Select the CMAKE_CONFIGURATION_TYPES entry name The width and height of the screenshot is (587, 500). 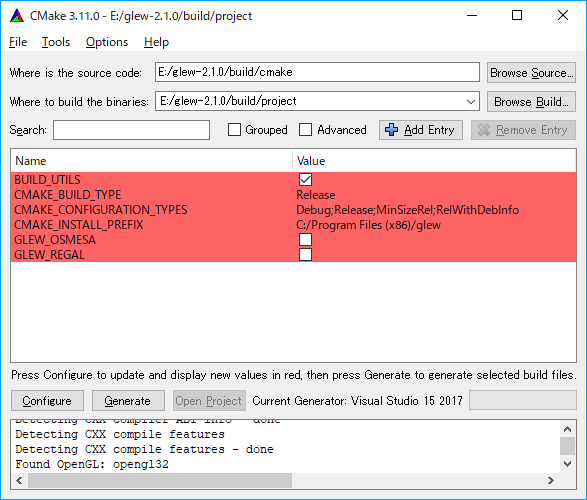(101, 210)
